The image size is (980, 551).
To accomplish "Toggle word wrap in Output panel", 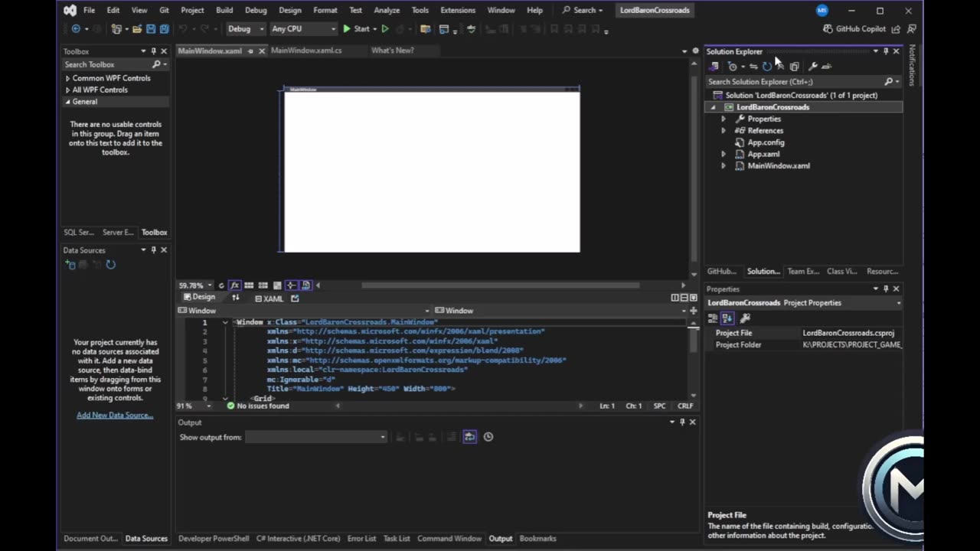I will click(x=469, y=437).
